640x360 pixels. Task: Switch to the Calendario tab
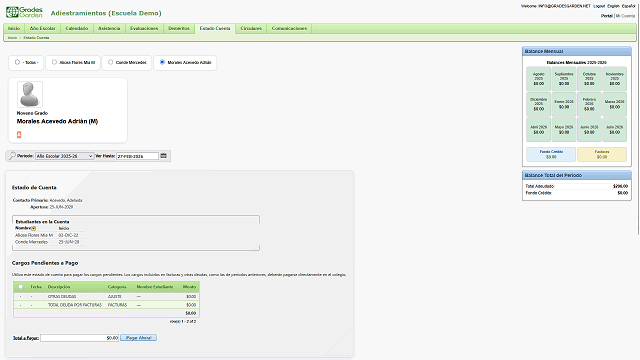tap(77, 28)
